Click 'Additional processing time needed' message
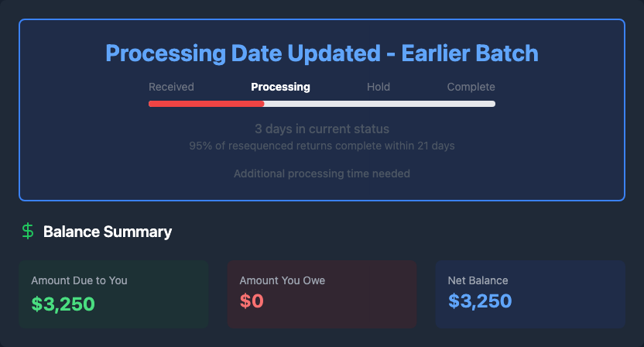The image size is (644, 347). (x=321, y=173)
